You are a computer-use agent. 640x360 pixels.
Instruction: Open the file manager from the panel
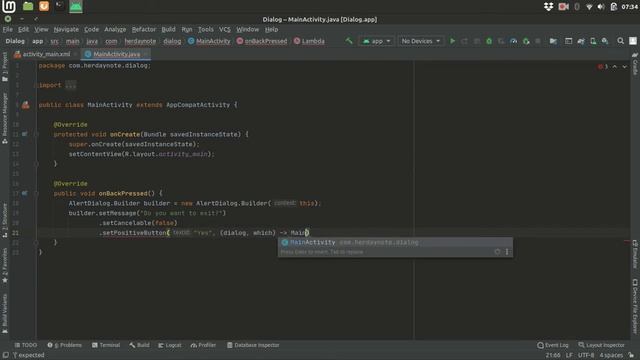click(x=28, y=6)
